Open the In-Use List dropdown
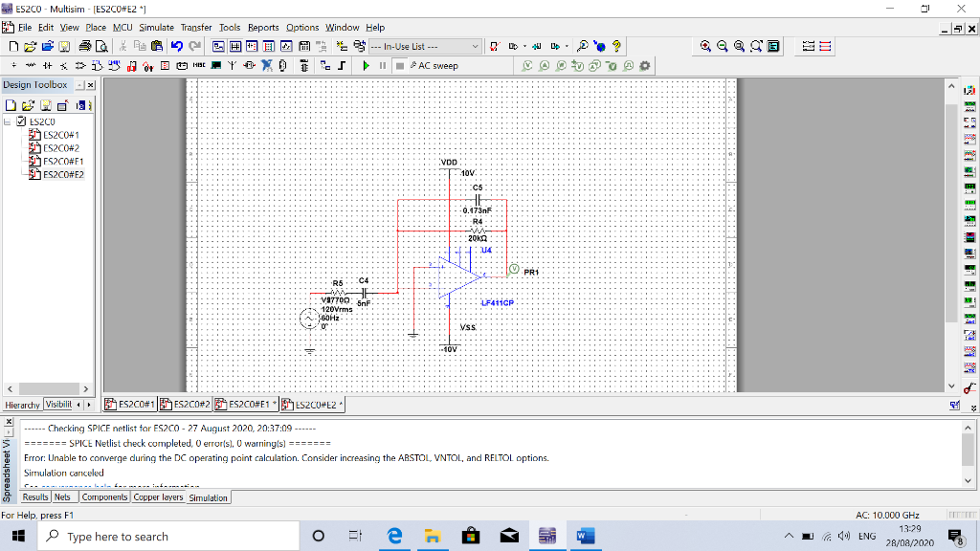Screen dimensions: 980x551 (476, 46)
